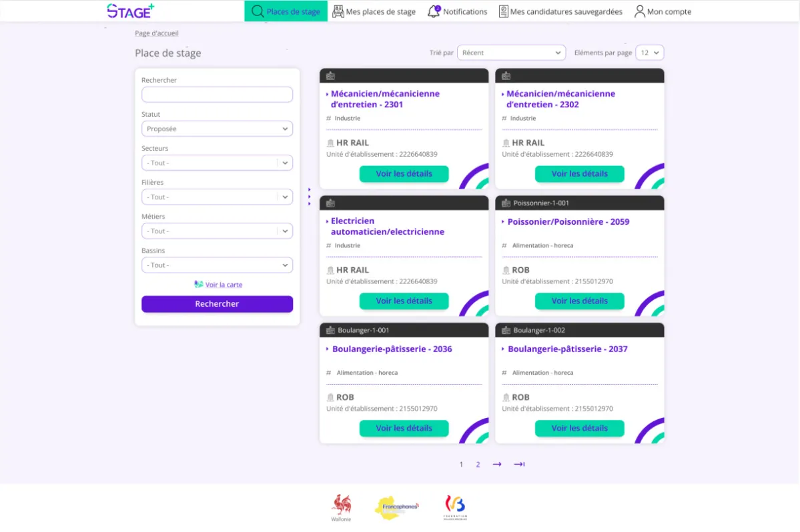
Task: Open Mes candidatures sauvegardées menu item
Action: (560, 11)
